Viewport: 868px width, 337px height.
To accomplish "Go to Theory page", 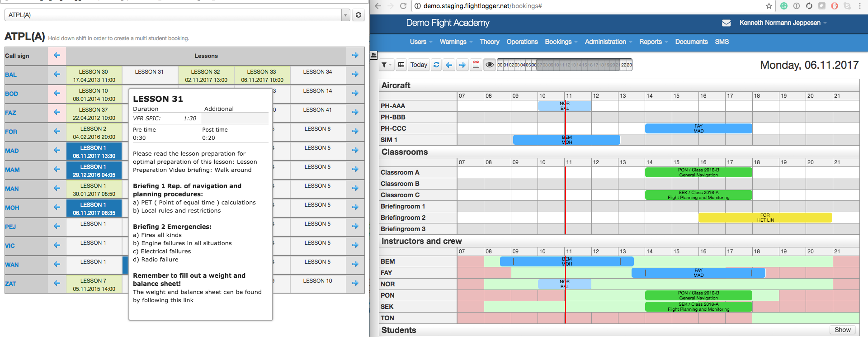I will tap(489, 42).
